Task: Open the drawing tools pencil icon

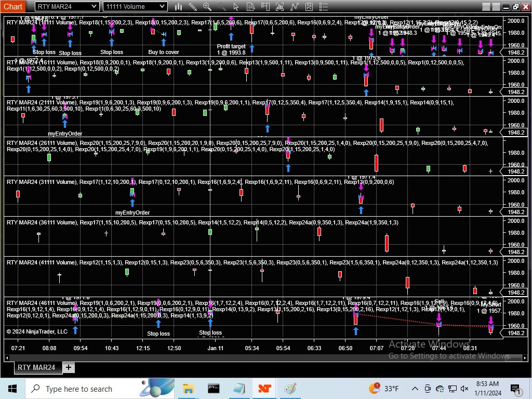Action: pos(192,6)
